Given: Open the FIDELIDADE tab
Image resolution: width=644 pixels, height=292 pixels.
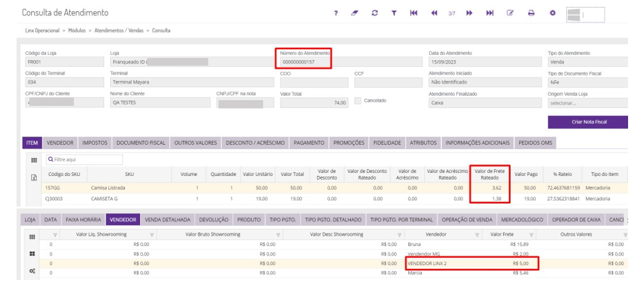Looking at the screenshot, I should pyautogui.click(x=387, y=143).
